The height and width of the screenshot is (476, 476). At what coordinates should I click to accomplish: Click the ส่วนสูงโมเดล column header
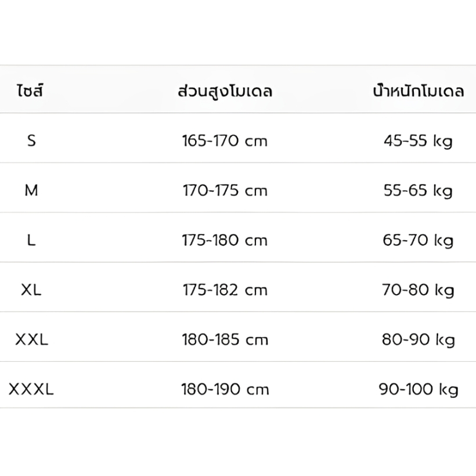point(225,91)
